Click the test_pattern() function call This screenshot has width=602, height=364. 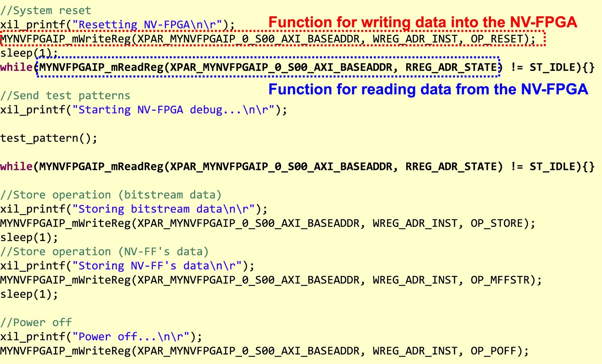click(49, 138)
